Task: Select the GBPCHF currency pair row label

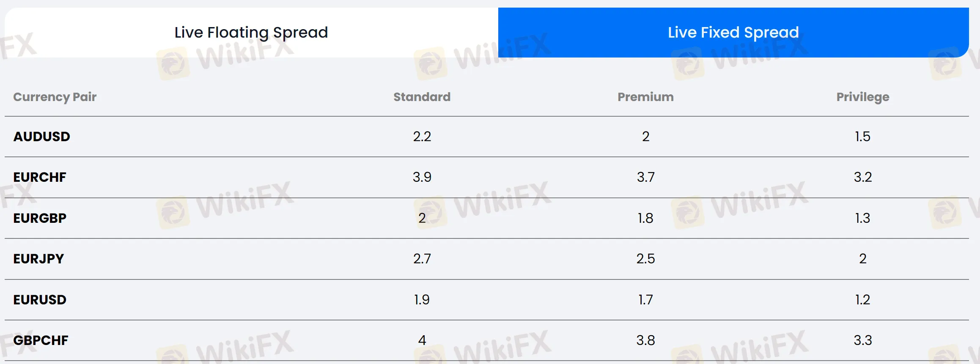Action: [41, 340]
